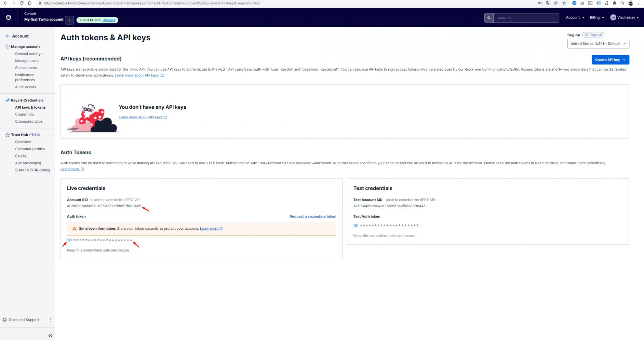
Task: Click the Jump to search field
Action: [526, 18]
